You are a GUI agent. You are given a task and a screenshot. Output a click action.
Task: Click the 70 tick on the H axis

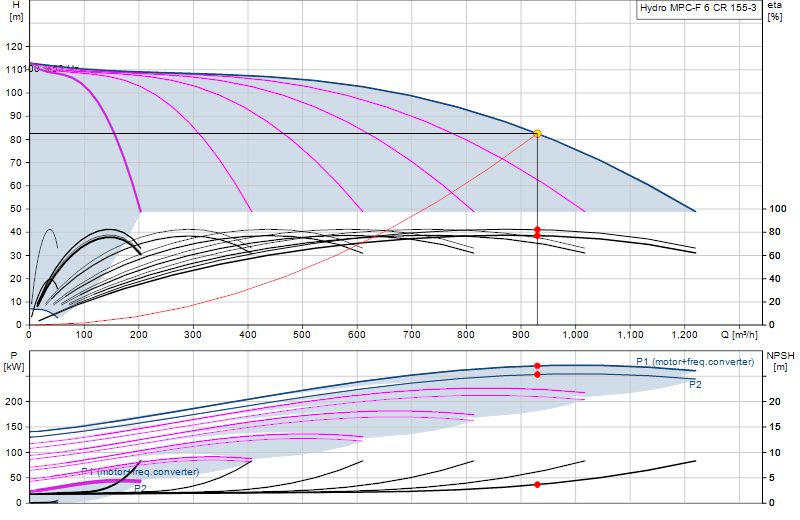(17, 162)
